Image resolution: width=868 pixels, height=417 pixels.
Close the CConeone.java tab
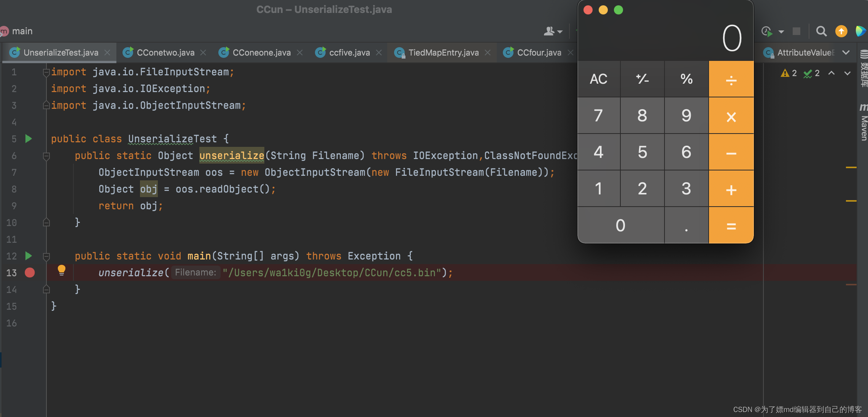tap(300, 53)
